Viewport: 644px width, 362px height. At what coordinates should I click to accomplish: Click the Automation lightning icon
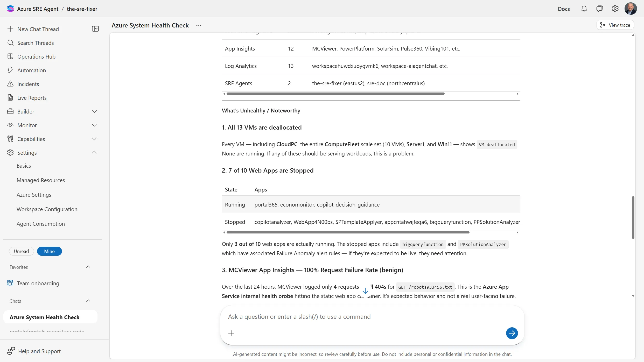(x=10, y=70)
